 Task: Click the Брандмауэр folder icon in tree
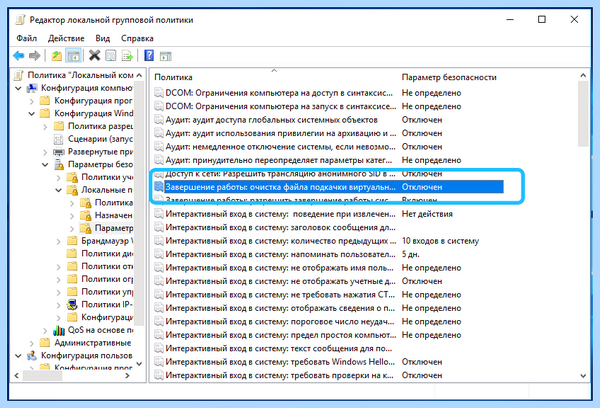(72, 241)
